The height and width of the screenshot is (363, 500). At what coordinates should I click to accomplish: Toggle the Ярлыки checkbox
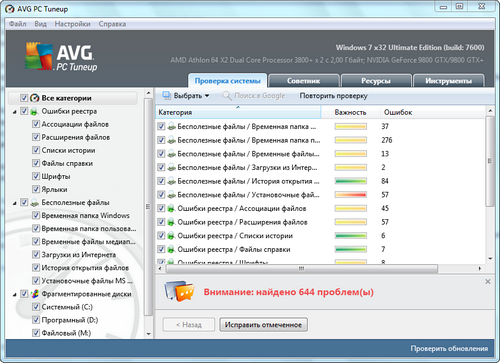point(36,189)
